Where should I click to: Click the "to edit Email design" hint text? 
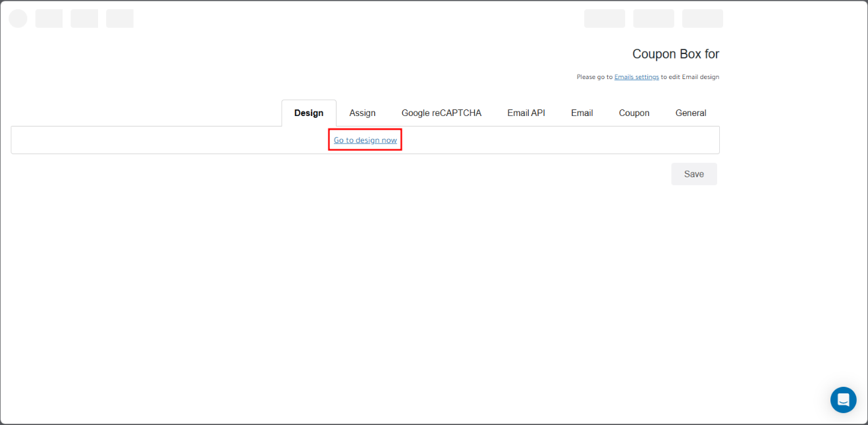(690, 77)
